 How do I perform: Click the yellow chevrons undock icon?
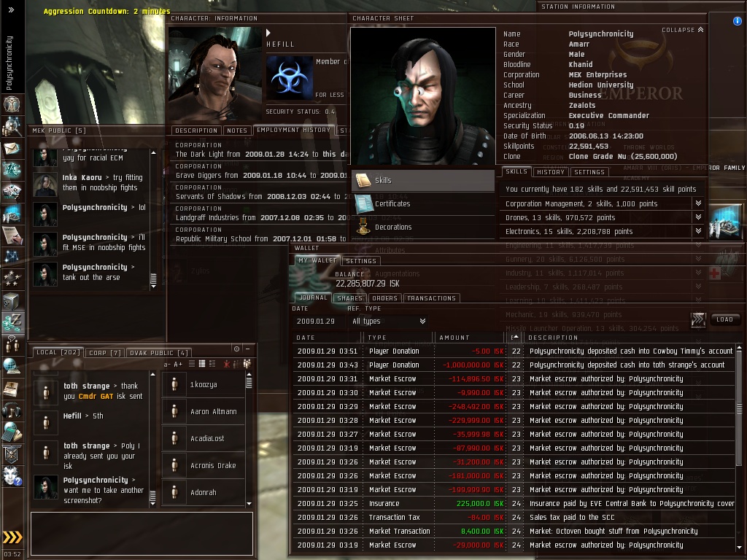click(12, 537)
